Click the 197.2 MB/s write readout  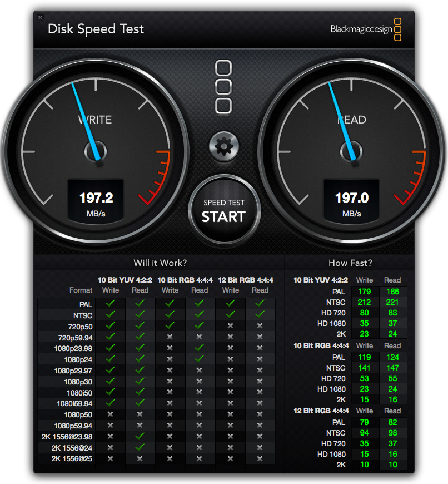pyautogui.click(x=96, y=203)
